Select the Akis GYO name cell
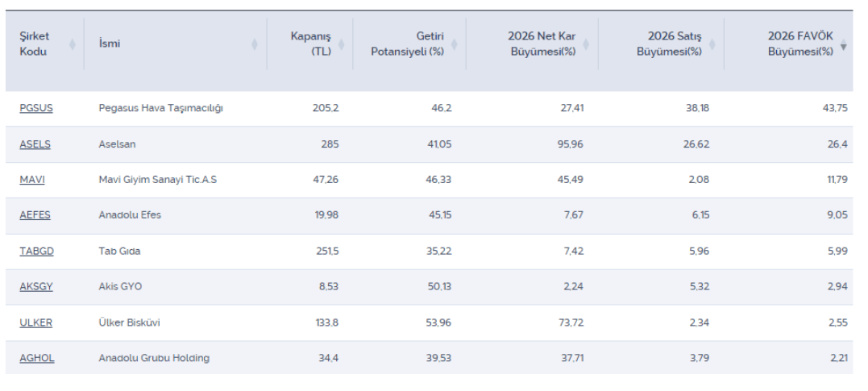Viewport: 868px width, 391px height. point(120,286)
